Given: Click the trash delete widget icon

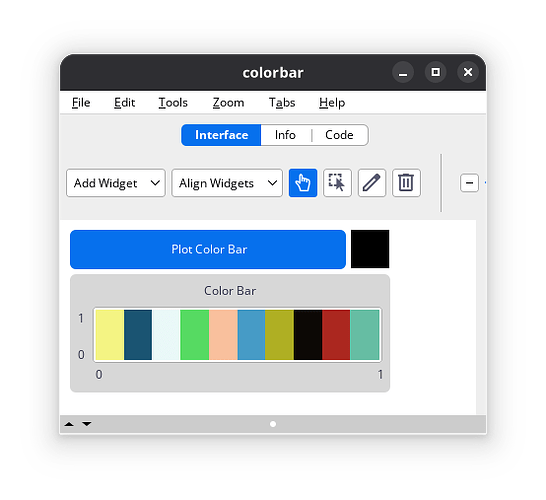Looking at the screenshot, I should [406, 183].
